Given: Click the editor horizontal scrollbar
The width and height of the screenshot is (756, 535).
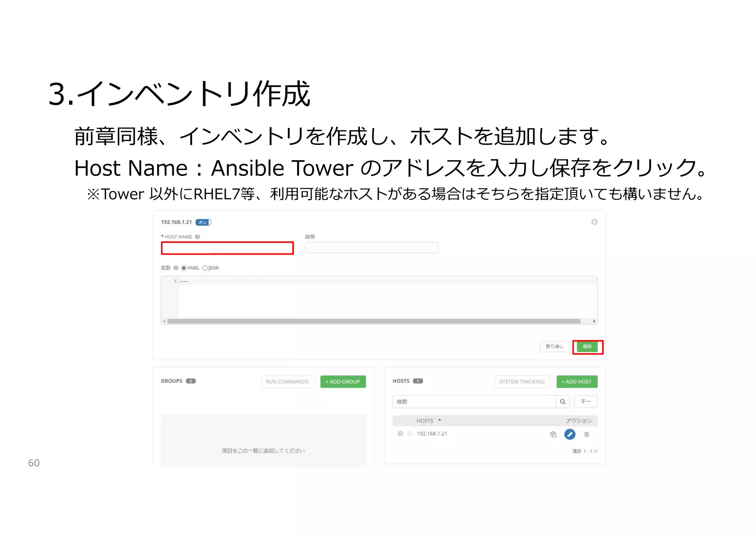Looking at the screenshot, I should [374, 321].
